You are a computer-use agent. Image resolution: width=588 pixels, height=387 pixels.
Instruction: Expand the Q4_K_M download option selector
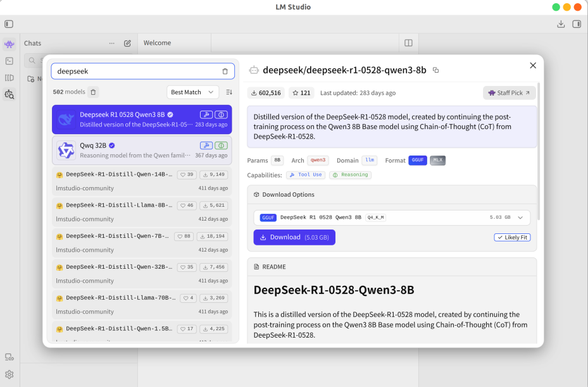(520, 218)
